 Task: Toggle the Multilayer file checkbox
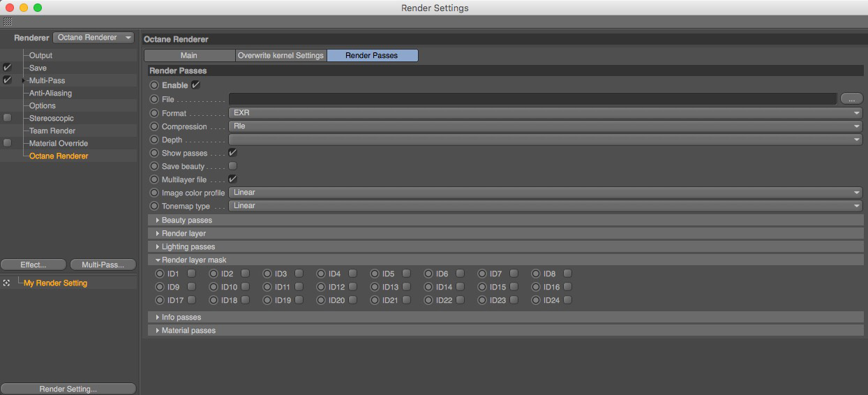tap(233, 179)
